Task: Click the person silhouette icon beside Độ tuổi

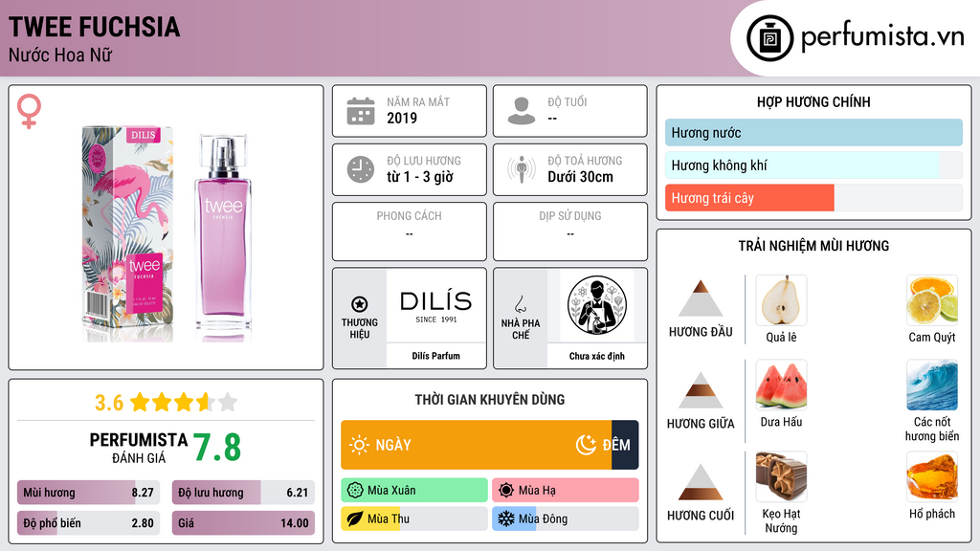Action: [x=522, y=111]
